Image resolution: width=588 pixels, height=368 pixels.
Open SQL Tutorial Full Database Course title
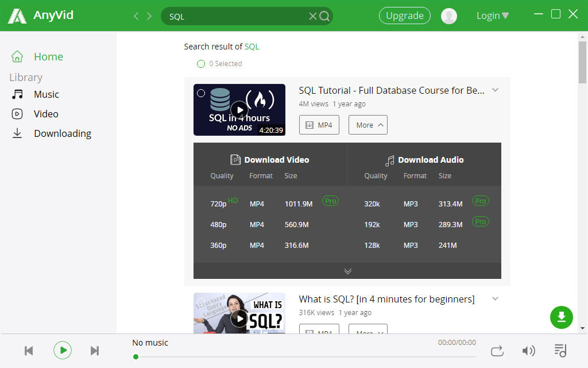(392, 90)
